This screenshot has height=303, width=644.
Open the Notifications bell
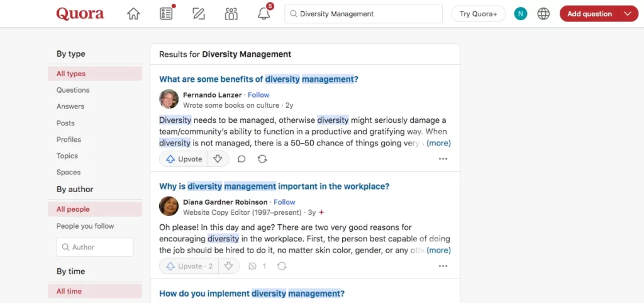pyautogui.click(x=264, y=14)
